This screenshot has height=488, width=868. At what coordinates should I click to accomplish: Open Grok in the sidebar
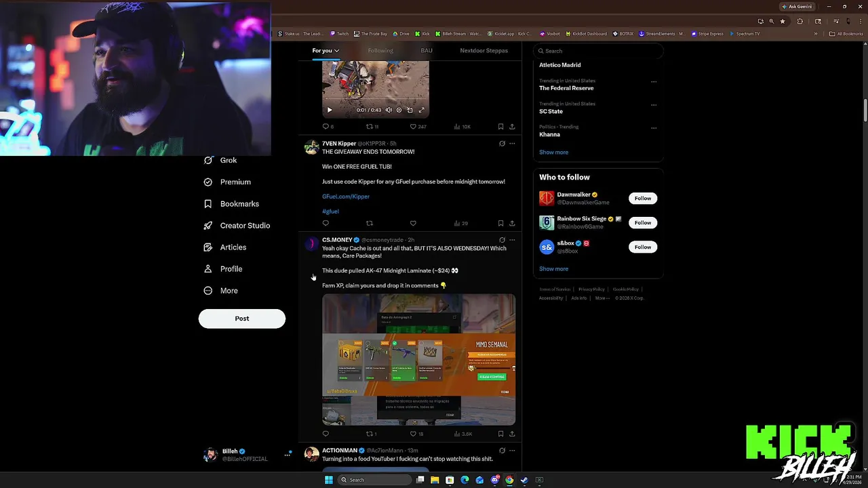(220, 161)
